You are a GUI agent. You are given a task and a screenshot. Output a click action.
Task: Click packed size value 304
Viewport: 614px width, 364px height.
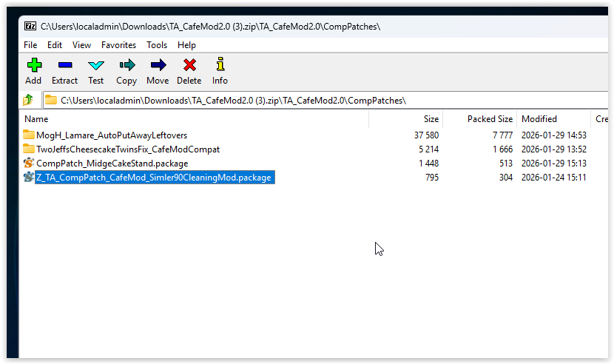click(x=506, y=178)
